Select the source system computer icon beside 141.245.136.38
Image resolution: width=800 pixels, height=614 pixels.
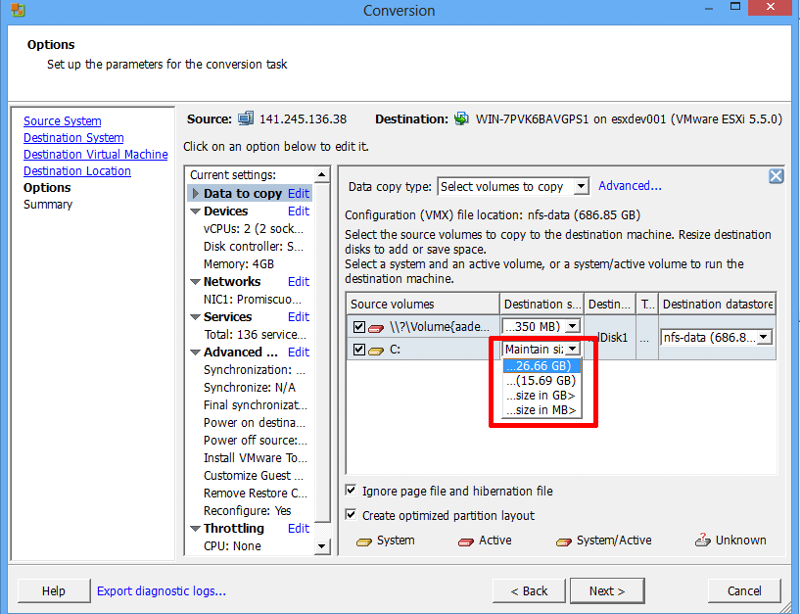pyautogui.click(x=246, y=117)
